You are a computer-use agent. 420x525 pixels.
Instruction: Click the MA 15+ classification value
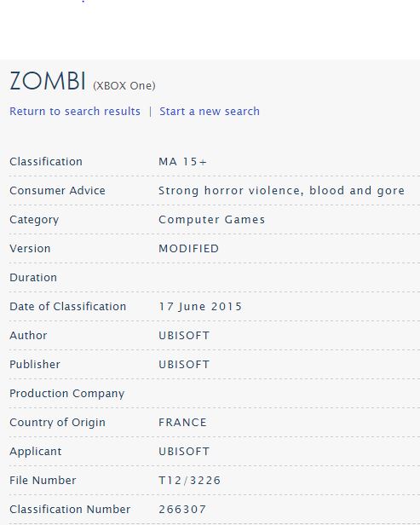click(x=182, y=162)
